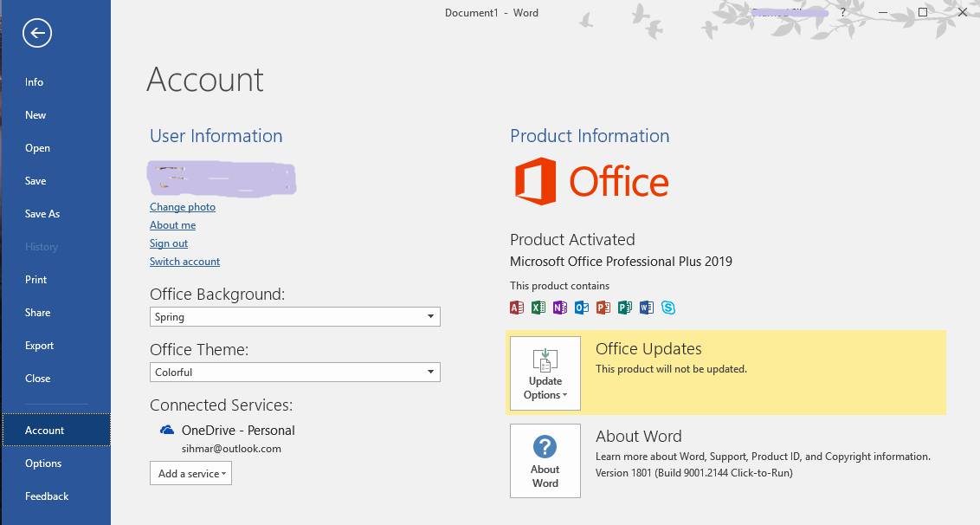Screen dimensions: 980x525
Task: Click the OneDrive - Personal service name
Action: 238,431
